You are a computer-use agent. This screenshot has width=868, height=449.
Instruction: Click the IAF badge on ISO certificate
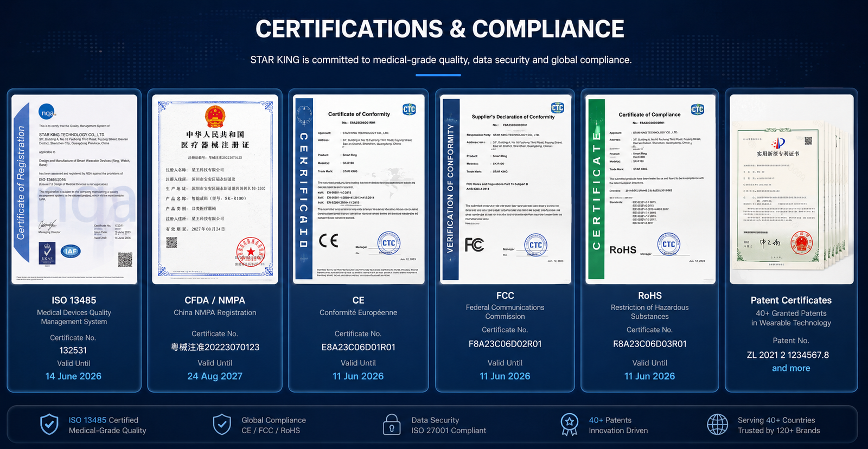71,251
